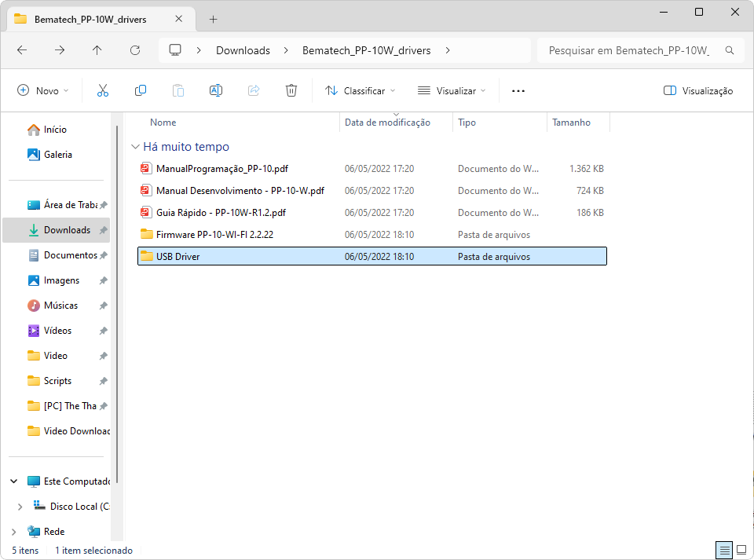Image resolution: width=754 pixels, height=560 pixels.
Task: Click the 724 KB size value
Action: [590, 191]
